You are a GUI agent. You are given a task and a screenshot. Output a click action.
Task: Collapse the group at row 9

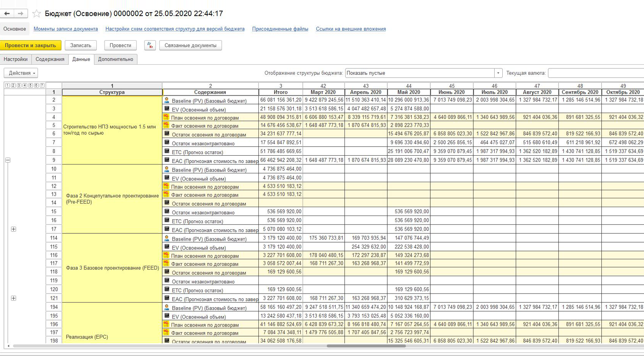(x=8, y=160)
